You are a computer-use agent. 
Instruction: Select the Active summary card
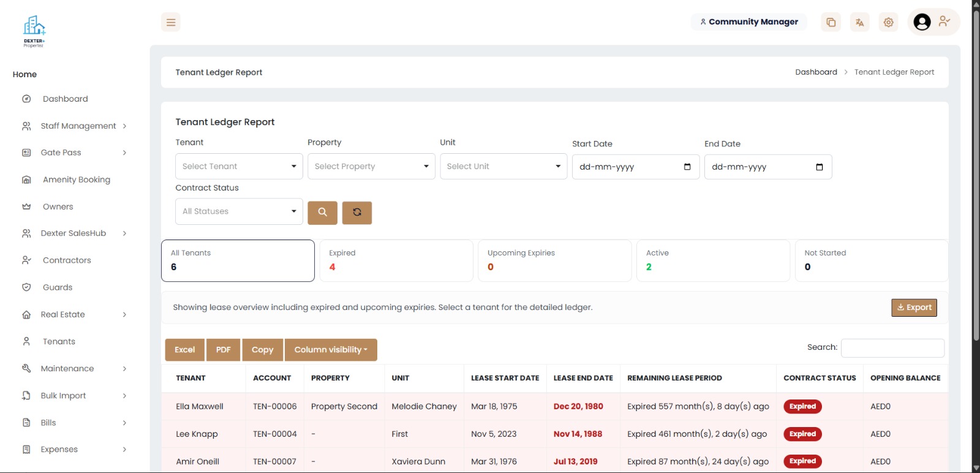(714, 260)
